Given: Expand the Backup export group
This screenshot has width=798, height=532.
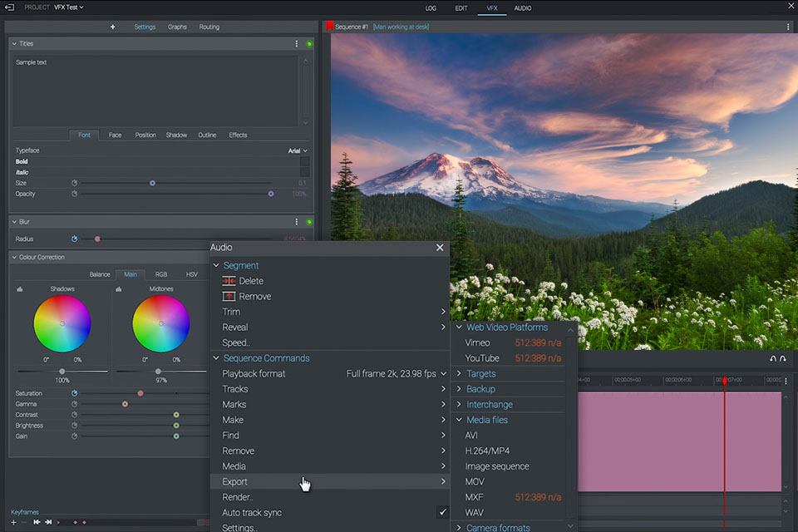Looking at the screenshot, I should pos(459,388).
